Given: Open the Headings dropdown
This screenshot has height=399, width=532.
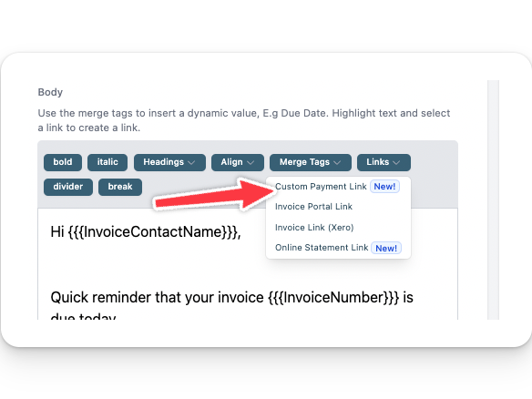Looking at the screenshot, I should (169, 162).
